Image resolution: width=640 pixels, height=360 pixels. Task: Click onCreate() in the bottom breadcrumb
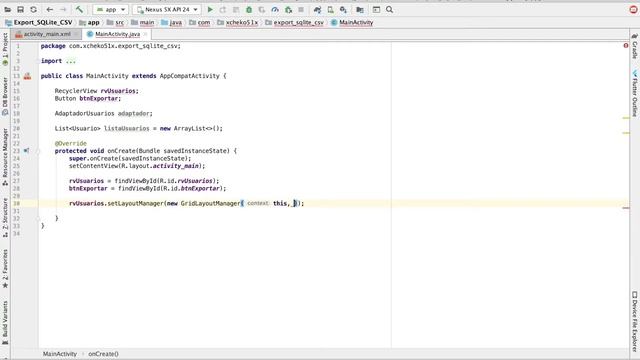(x=103, y=354)
